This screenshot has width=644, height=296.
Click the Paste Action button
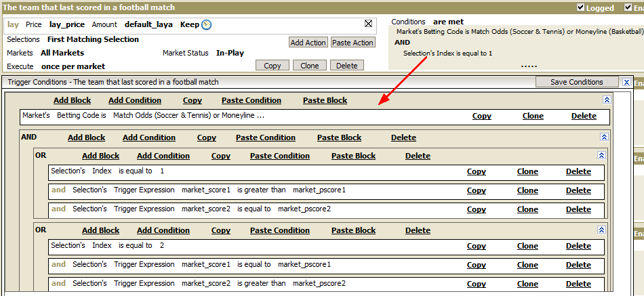click(353, 42)
